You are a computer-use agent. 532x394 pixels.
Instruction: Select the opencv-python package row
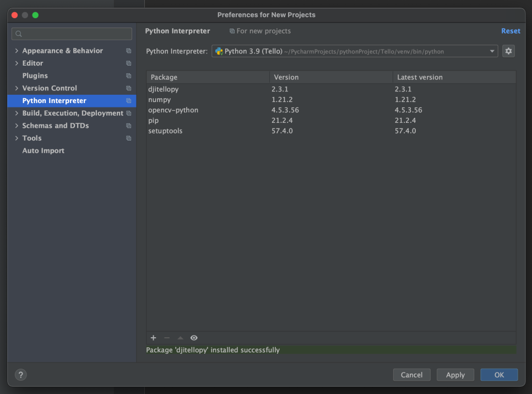[331, 110]
